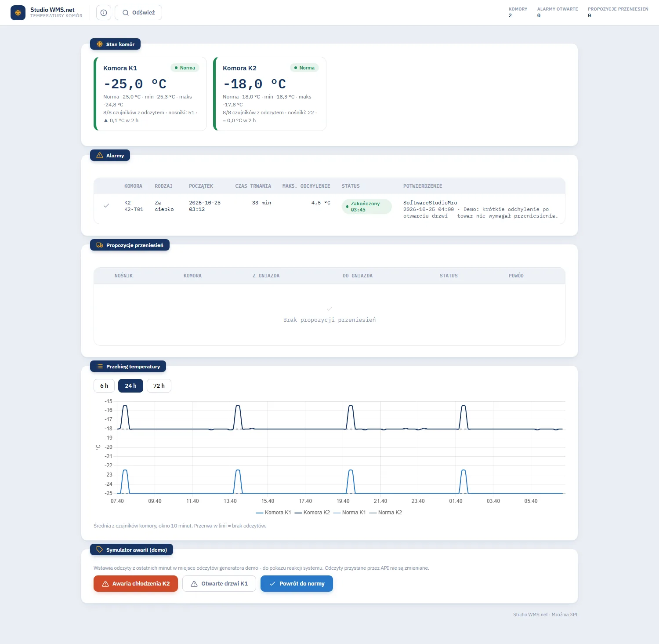Click the ALARMY OTWARTE counter in header

pyautogui.click(x=558, y=12)
